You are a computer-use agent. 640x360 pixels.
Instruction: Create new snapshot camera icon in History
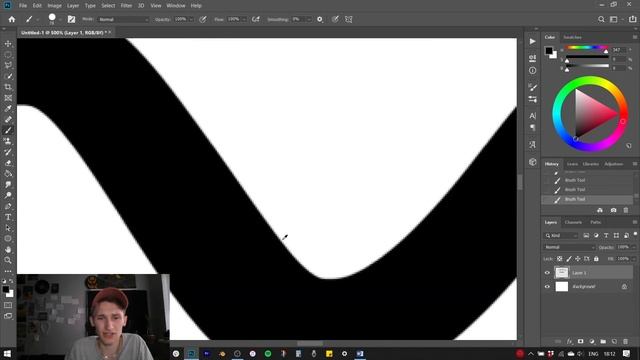[613, 210]
